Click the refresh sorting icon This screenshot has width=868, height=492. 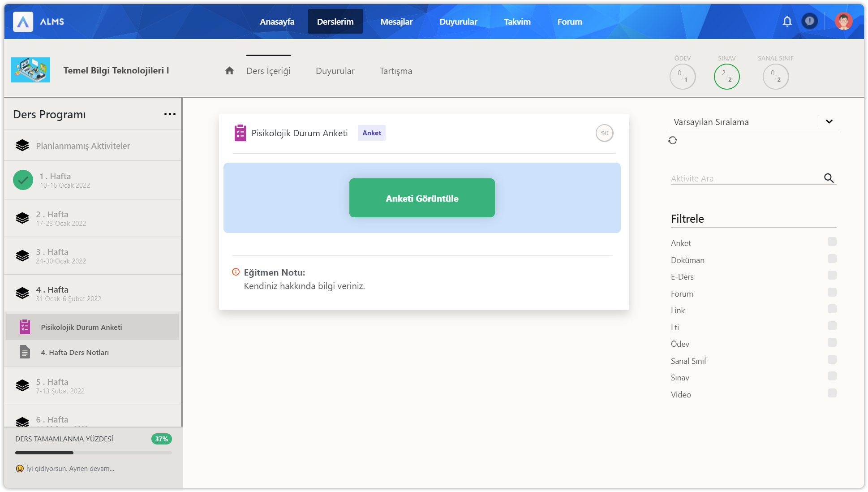tap(673, 140)
